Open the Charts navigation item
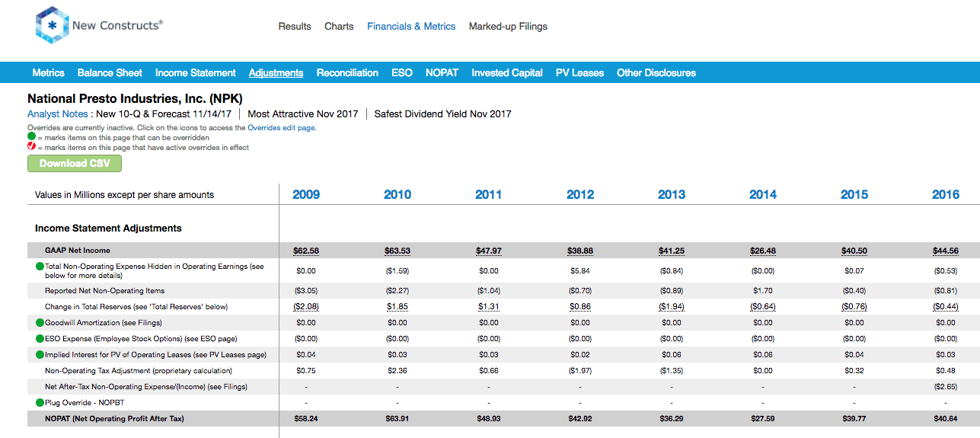The width and height of the screenshot is (980, 438). click(x=339, y=26)
